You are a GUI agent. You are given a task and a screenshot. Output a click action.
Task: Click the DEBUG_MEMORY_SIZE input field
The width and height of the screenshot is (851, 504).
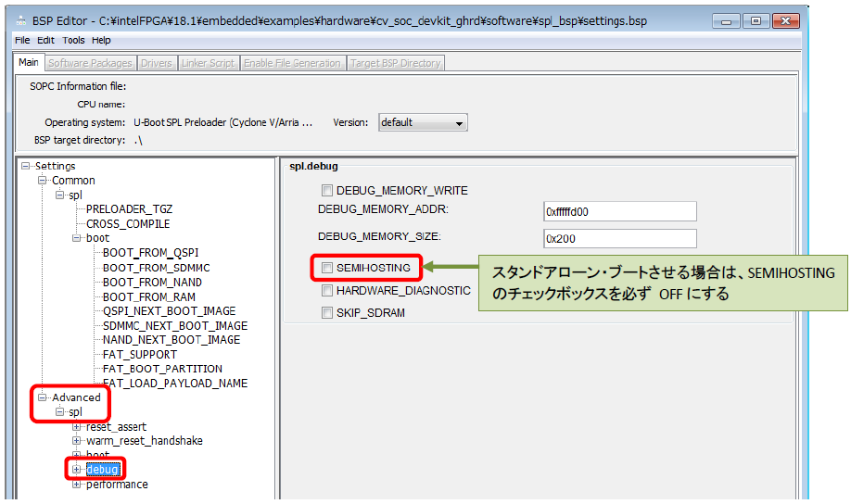click(619, 238)
